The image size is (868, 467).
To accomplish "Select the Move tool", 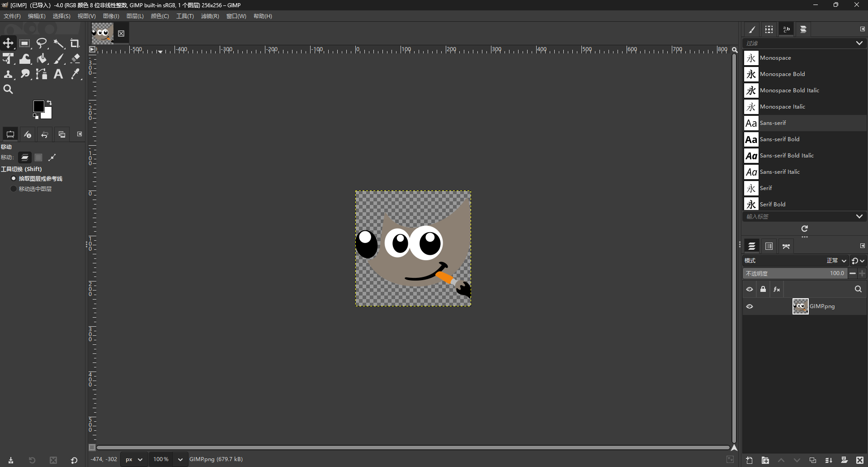I will pyautogui.click(x=8, y=43).
